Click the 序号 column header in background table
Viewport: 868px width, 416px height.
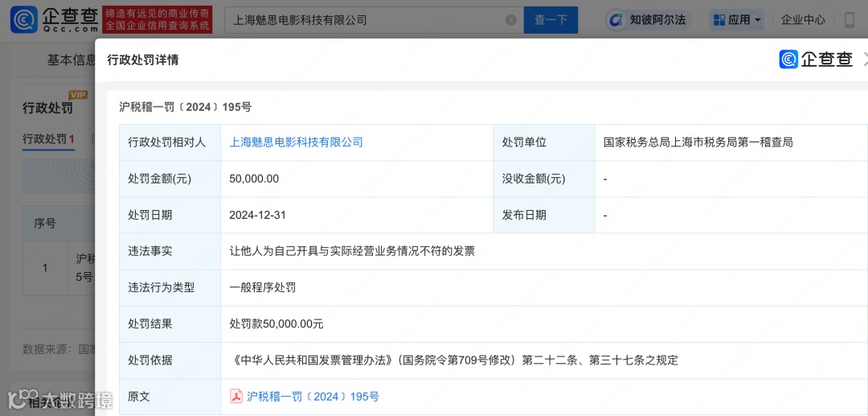pyautogui.click(x=45, y=224)
